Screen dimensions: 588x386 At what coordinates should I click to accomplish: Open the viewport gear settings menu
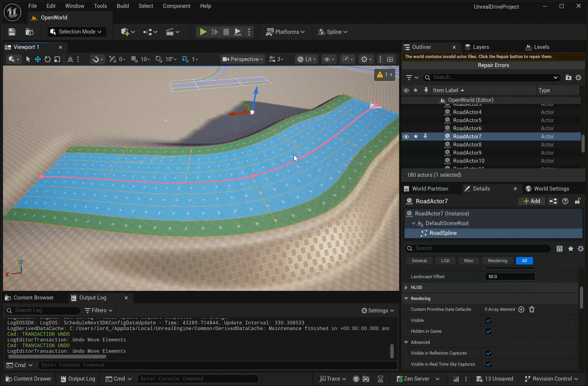tap(366, 59)
